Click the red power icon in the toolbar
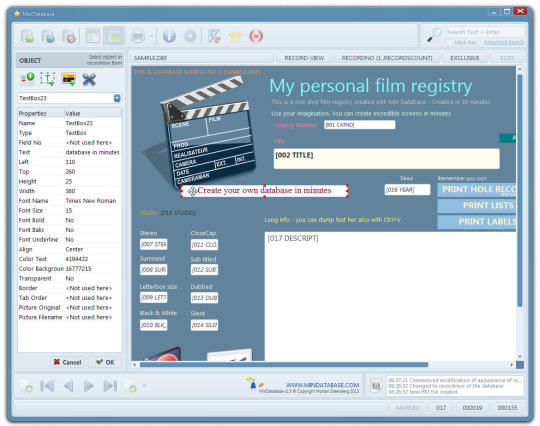 (256, 36)
